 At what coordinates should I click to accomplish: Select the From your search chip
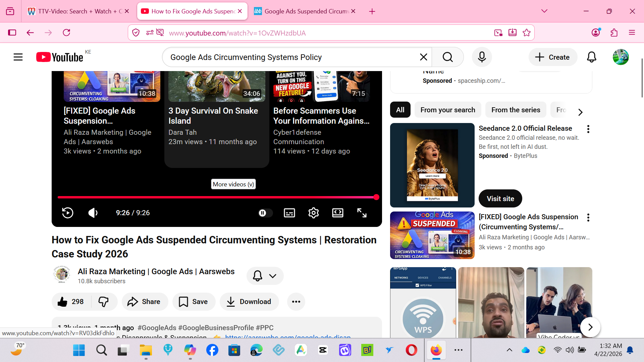[x=447, y=110]
